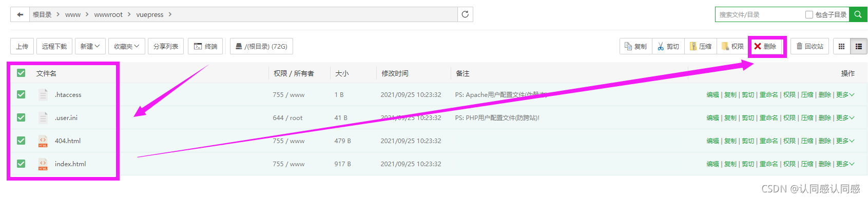The width and height of the screenshot is (868, 198).
Task: Expand 更多 for index.html row
Action: point(845,164)
